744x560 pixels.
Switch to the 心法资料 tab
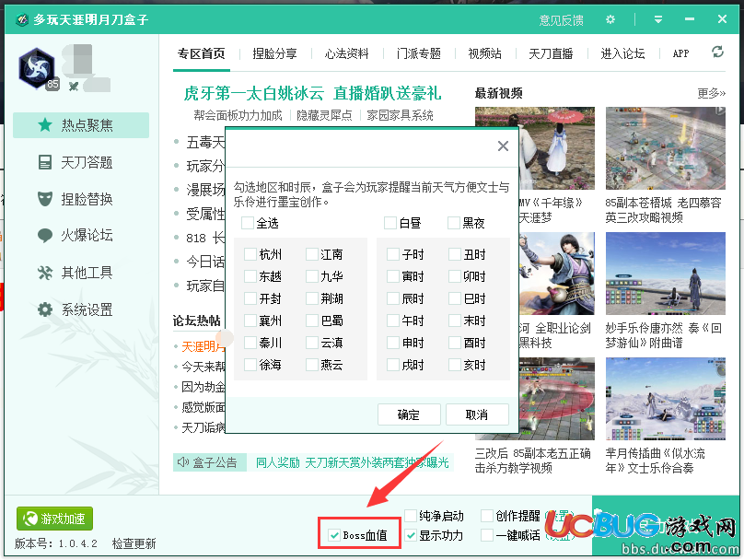point(346,53)
